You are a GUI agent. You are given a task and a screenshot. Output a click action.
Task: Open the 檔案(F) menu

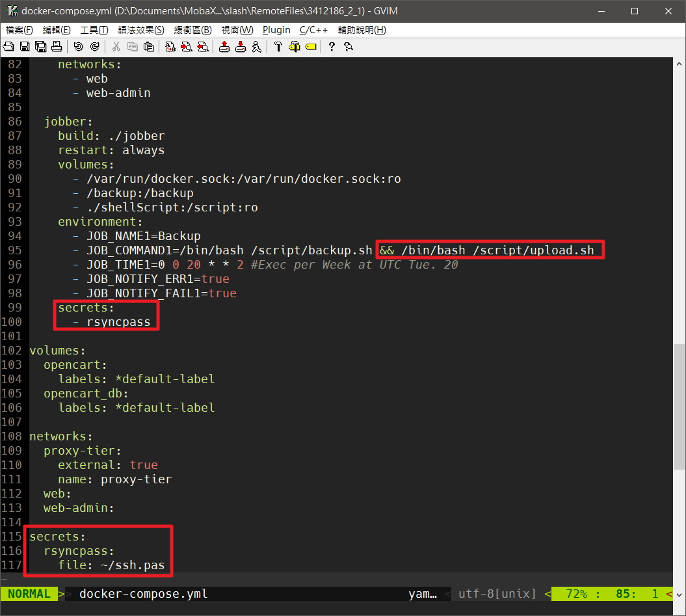pyautogui.click(x=20, y=30)
